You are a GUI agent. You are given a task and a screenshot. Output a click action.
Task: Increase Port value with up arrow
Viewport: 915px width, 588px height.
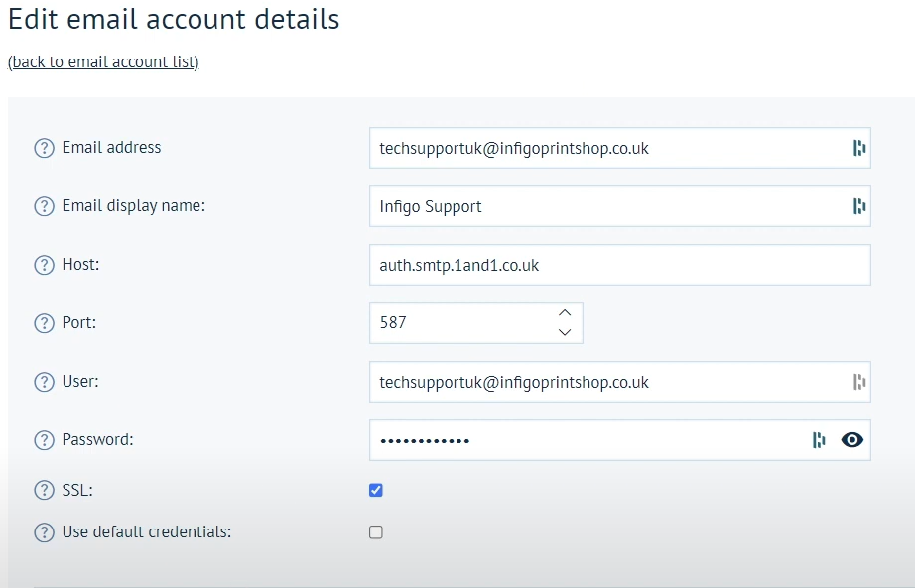(565, 313)
